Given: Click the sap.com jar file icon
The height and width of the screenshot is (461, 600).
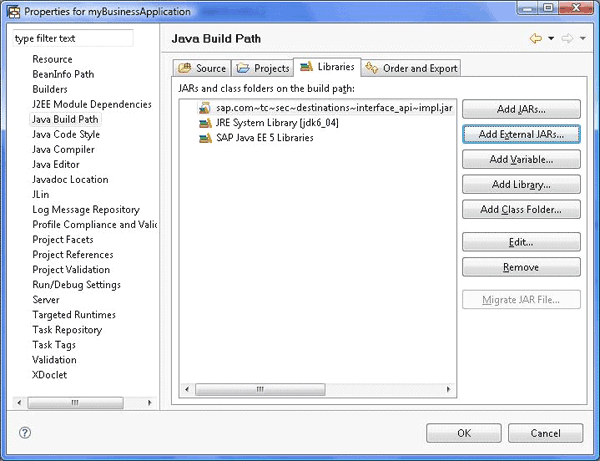Looking at the screenshot, I should click(x=205, y=108).
